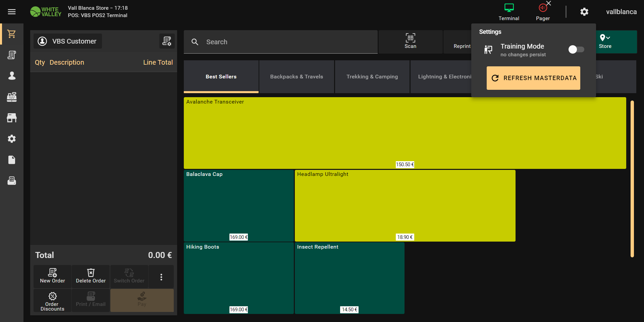Open the order settings icon beside customer
Screen dimensions: 644x322
[x=167, y=41]
